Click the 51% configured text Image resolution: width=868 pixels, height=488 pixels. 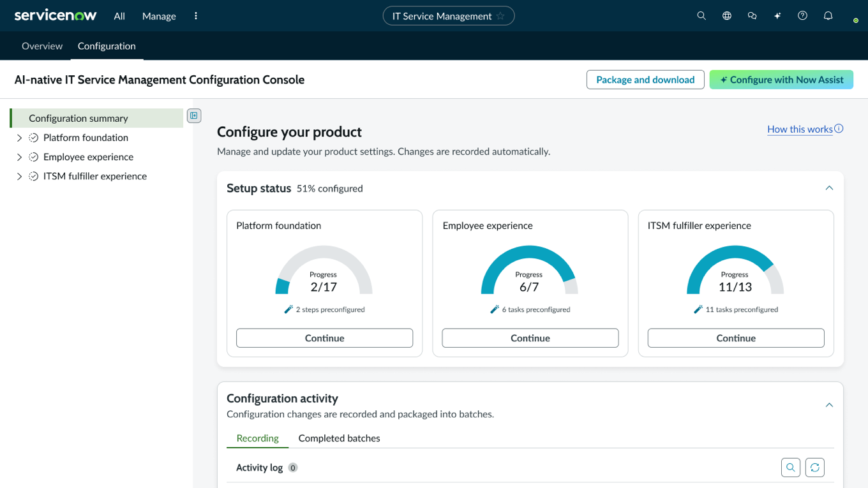click(330, 189)
